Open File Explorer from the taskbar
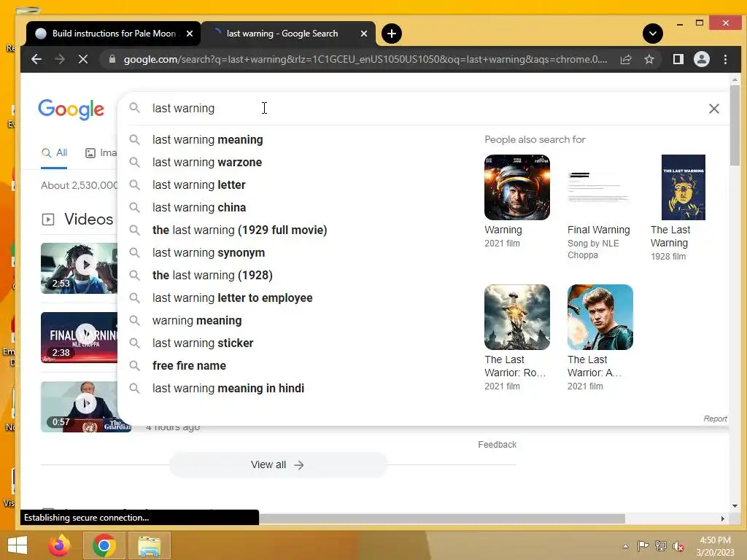This screenshot has width=747, height=560. (x=149, y=545)
